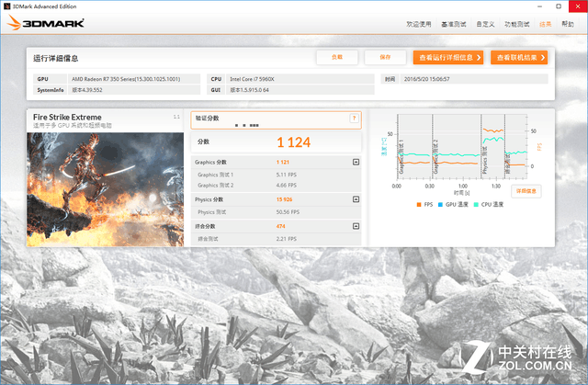Image resolution: width=588 pixels, height=385 pixels.
Task: Collapse the Graphics score section
Action: click(356, 163)
